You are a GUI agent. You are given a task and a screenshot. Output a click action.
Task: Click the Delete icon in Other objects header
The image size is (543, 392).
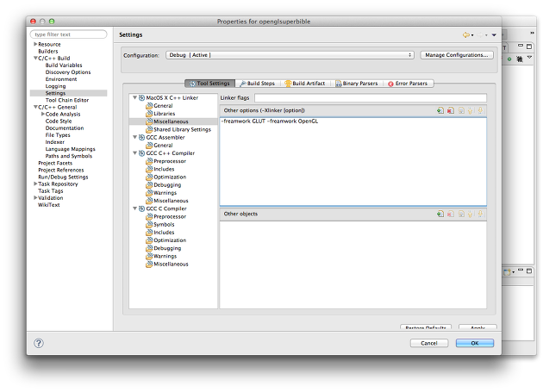[x=451, y=214]
